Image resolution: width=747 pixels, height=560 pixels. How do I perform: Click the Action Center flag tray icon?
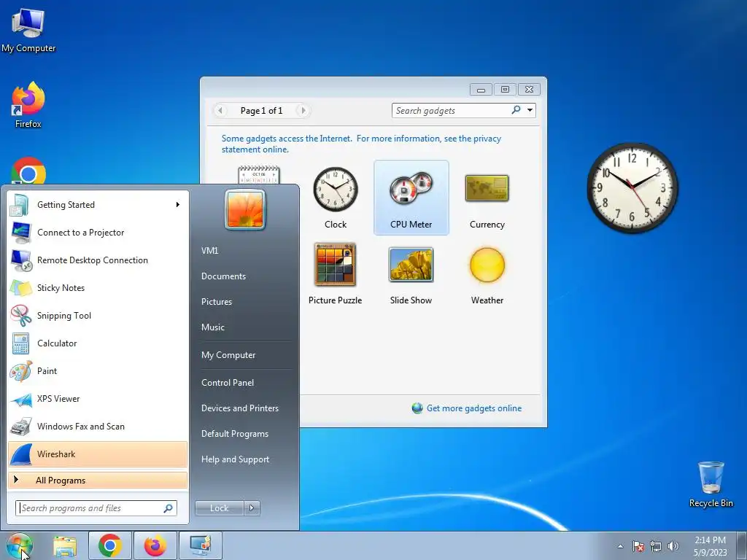click(x=638, y=546)
